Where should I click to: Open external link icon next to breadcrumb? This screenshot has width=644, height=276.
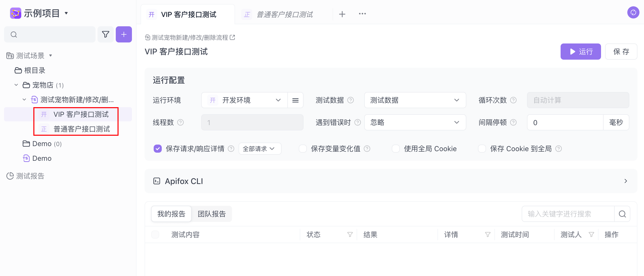(232, 38)
